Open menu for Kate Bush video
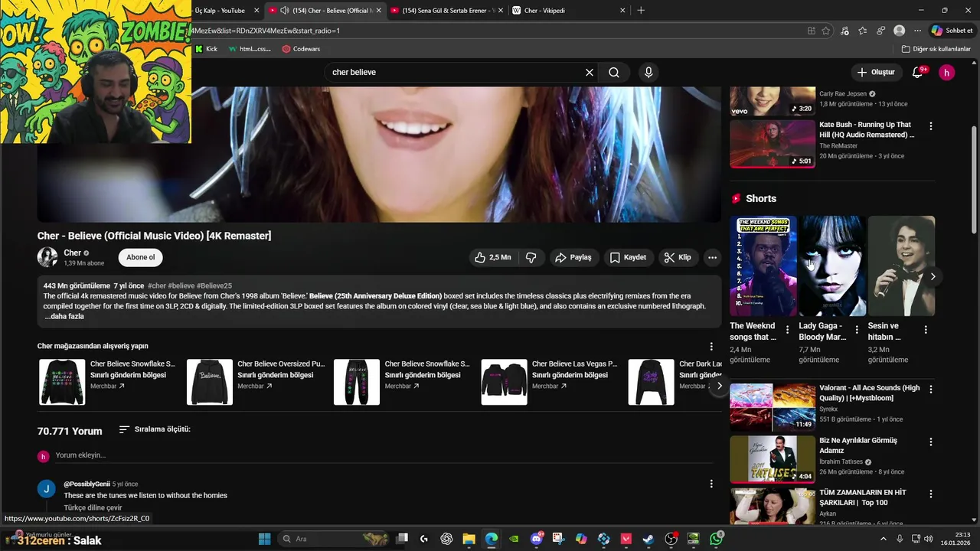The width and height of the screenshot is (980, 551). pos(931,126)
